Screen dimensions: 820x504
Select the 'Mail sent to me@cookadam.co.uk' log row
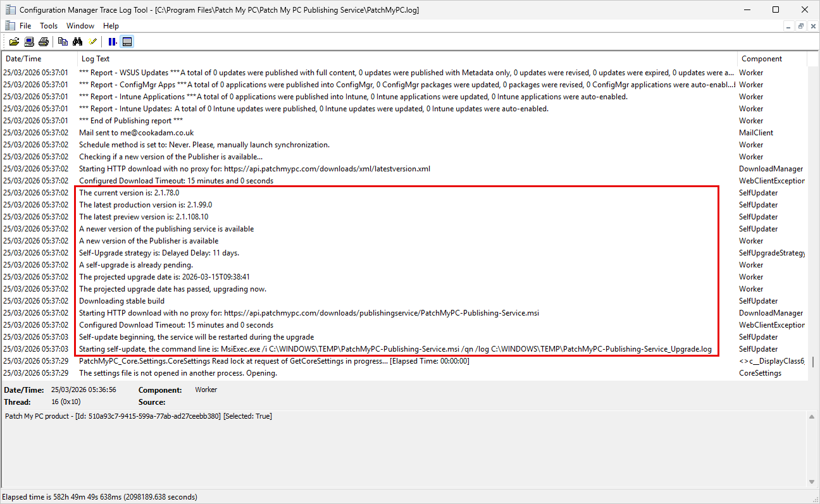coord(136,133)
